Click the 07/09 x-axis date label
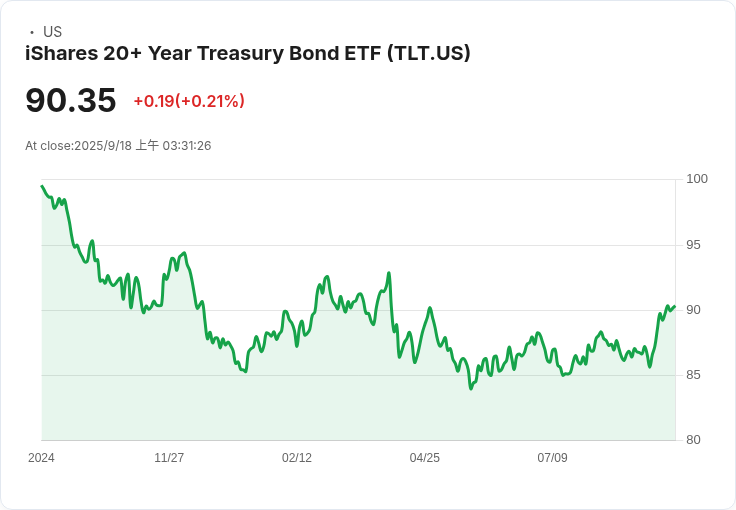Image resolution: width=736 pixels, height=510 pixels. (x=552, y=457)
